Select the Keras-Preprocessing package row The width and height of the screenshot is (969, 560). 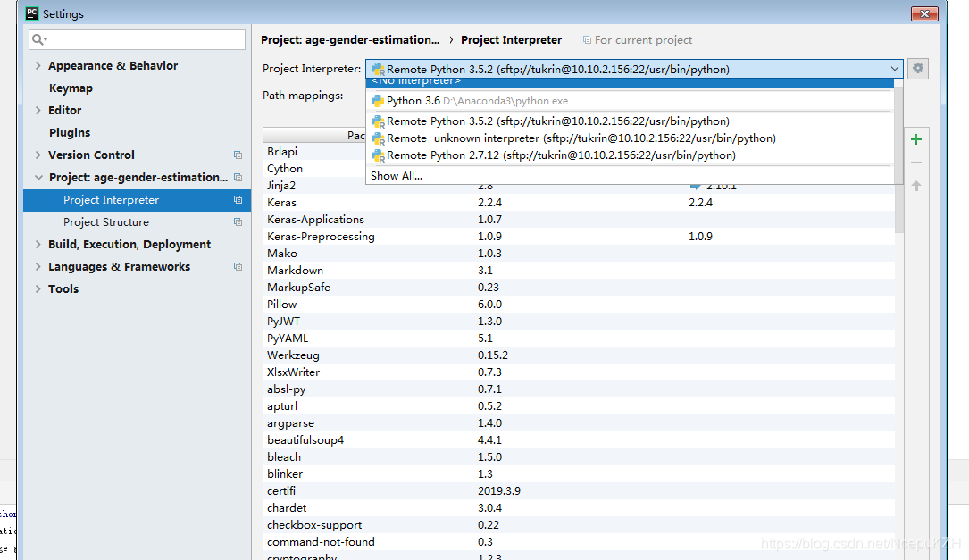(x=579, y=237)
